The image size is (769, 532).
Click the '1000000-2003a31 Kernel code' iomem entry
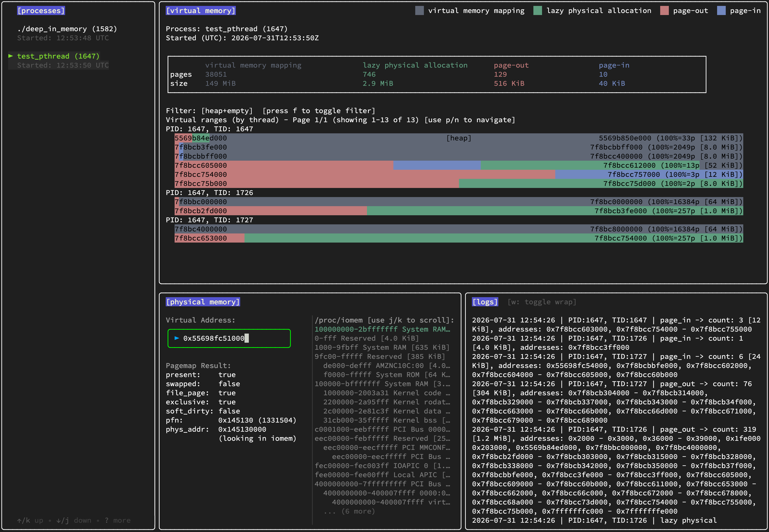(x=387, y=393)
